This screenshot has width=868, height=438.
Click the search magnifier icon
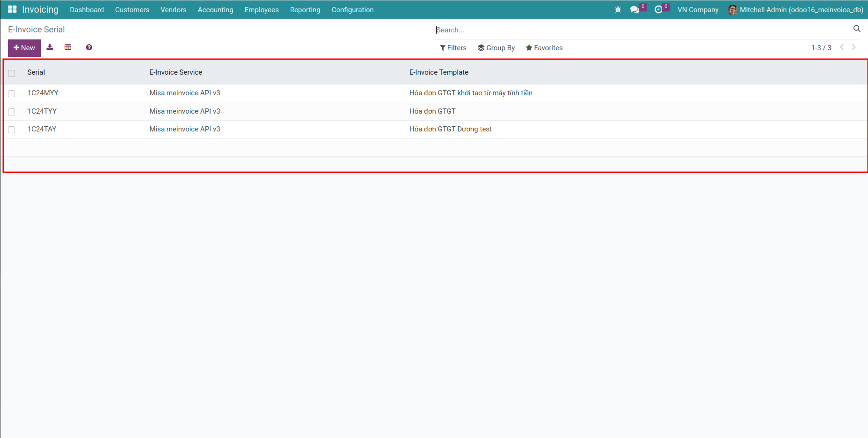(857, 29)
